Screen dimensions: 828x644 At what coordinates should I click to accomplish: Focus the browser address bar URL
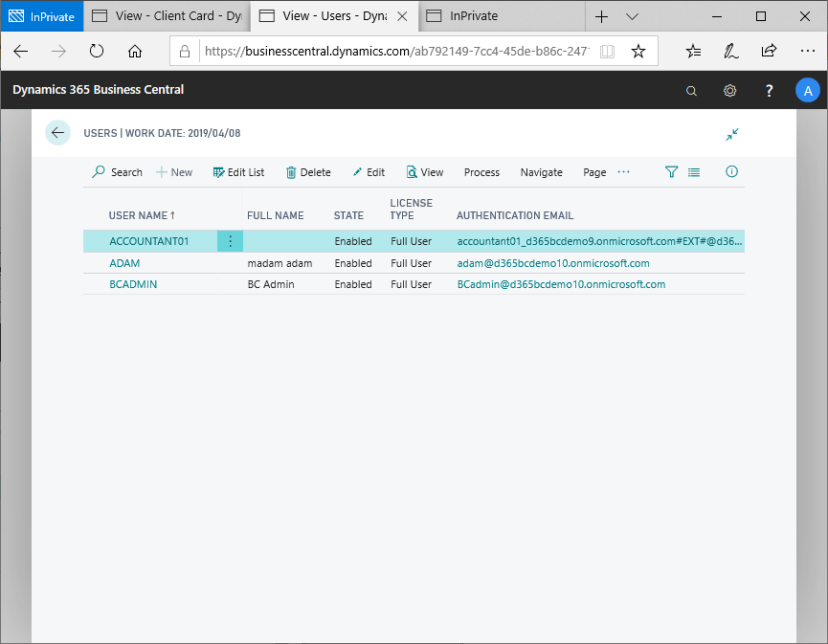[396, 52]
